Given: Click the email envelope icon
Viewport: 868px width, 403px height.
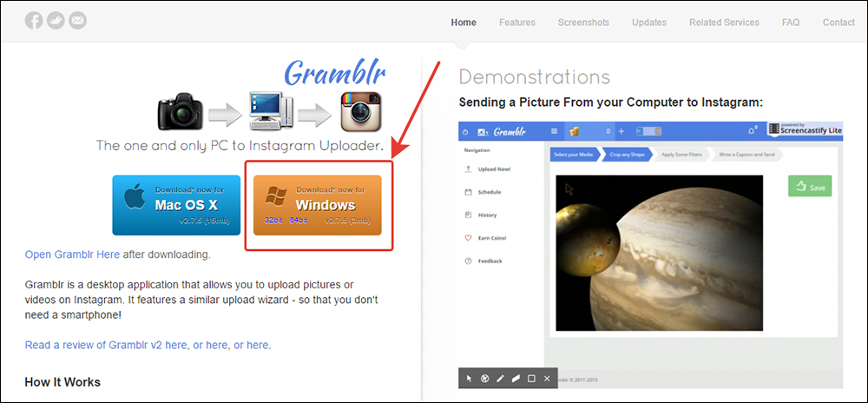Looking at the screenshot, I should click(77, 21).
